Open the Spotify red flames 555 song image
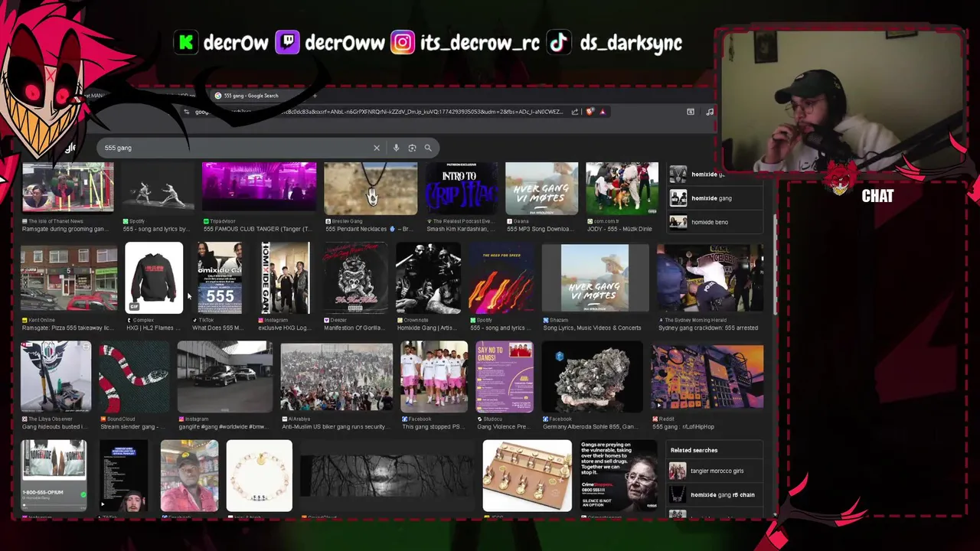This screenshot has width=980, height=551. (501, 279)
